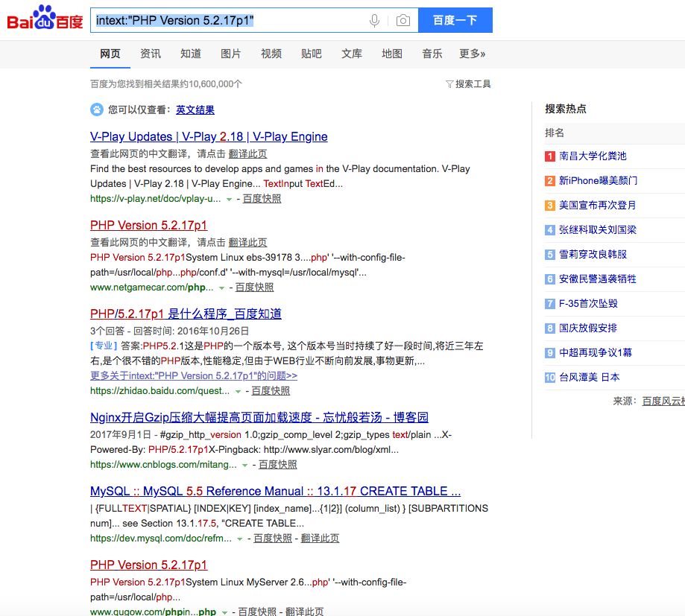Click rank 7 badge for F-35首次坠毁
685x616 pixels.
tap(550, 303)
